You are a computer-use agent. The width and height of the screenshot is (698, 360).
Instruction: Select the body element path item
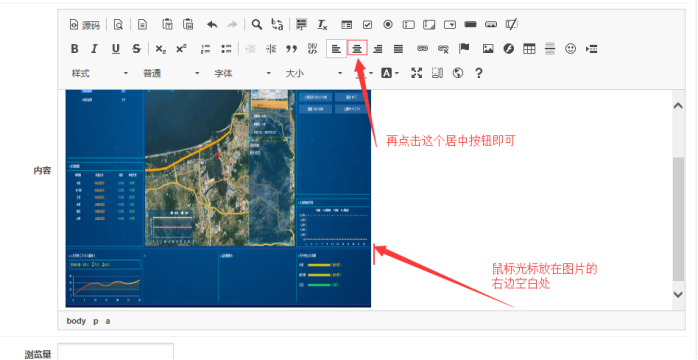(x=76, y=321)
